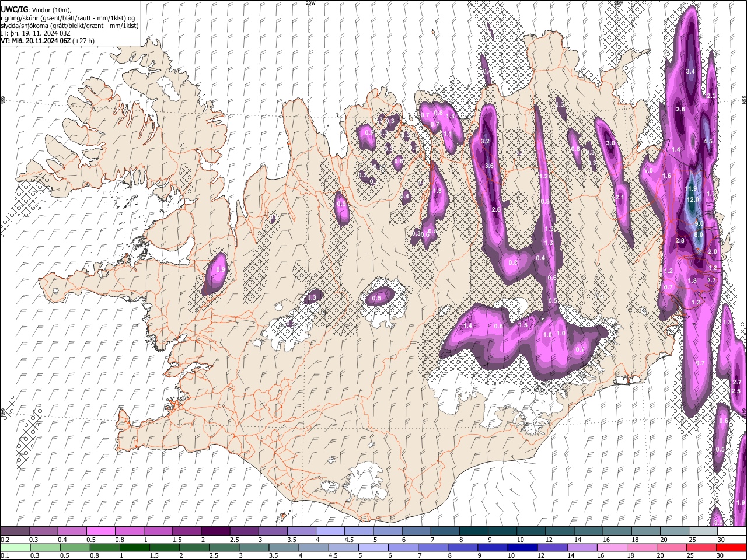
Task: Select the 0.2 swatch in the purple snow legend
Action: point(15,531)
